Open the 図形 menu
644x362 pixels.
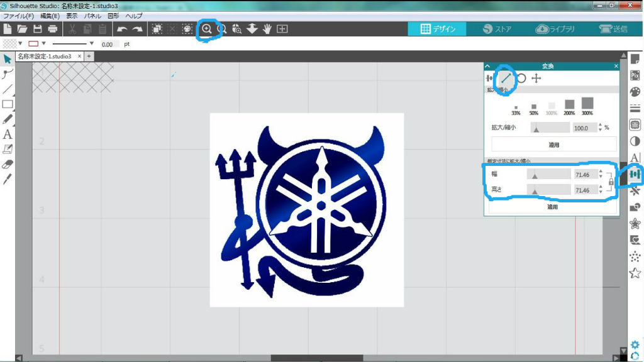(x=113, y=16)
